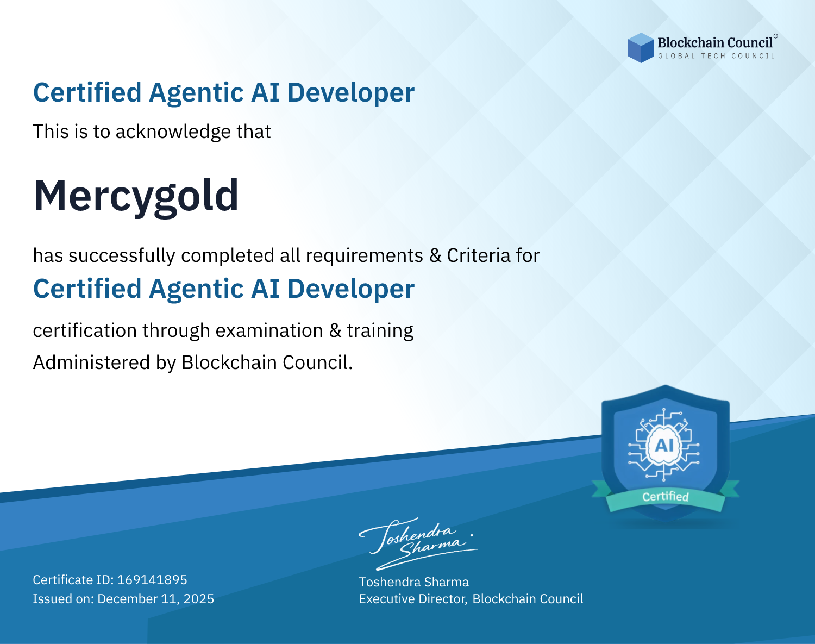Image resolution: width=815 pixels, height=644 pixels.
Task: Select "has successfully completed all requirements & Criteria for"
Action: point(286,255)
